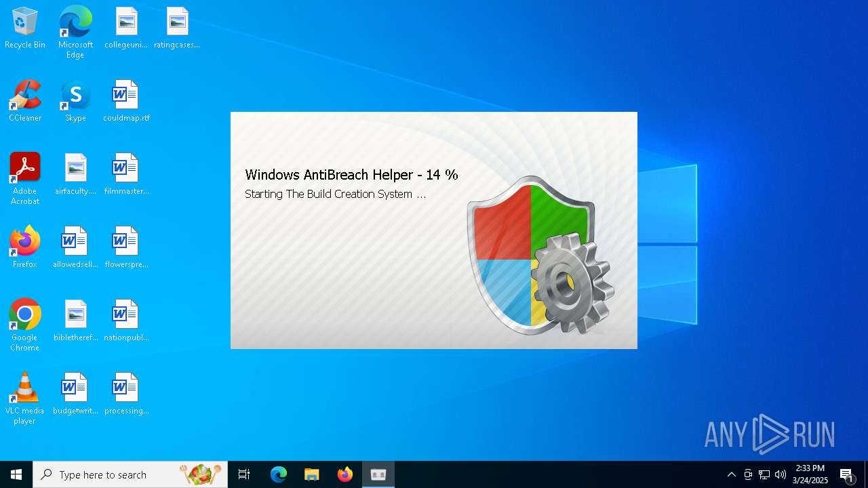
Task: Open the clock showing 2:33 PM
Action: pyautogui.click(x=810, y=474)
